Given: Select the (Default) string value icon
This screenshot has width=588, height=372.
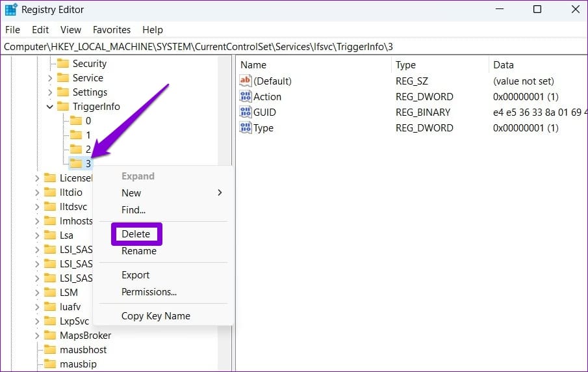Looking at the screenshot, I should 245,81.
